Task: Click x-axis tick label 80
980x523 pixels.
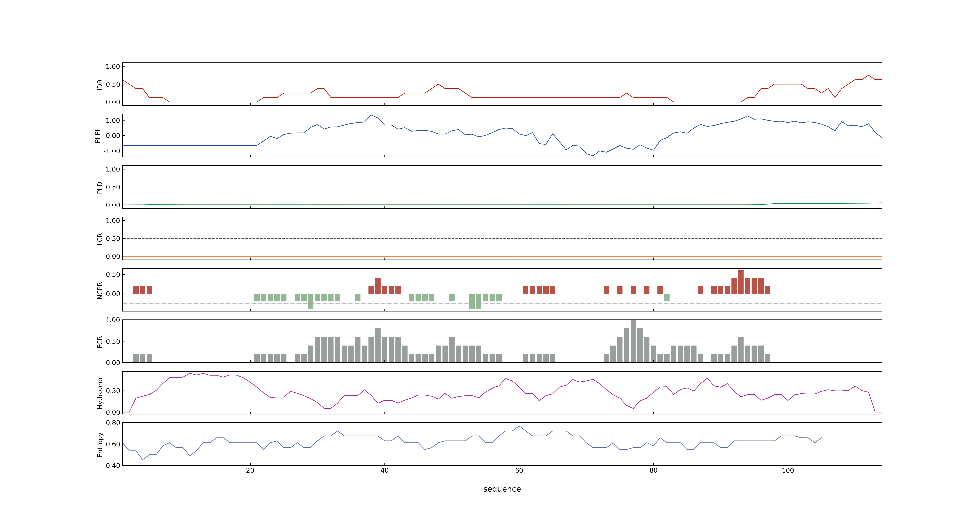Action: point(653,470)
